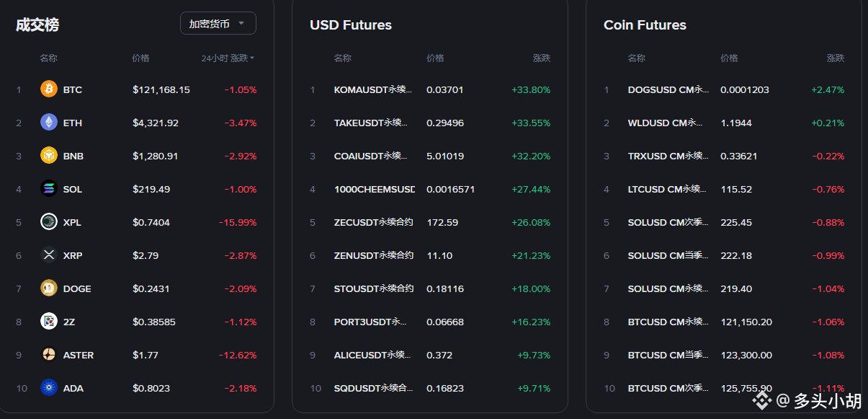Click the XRP coin icon
The width and height of the screenshot is (868, 419).
pyautogui.click(x=49, y=255)
